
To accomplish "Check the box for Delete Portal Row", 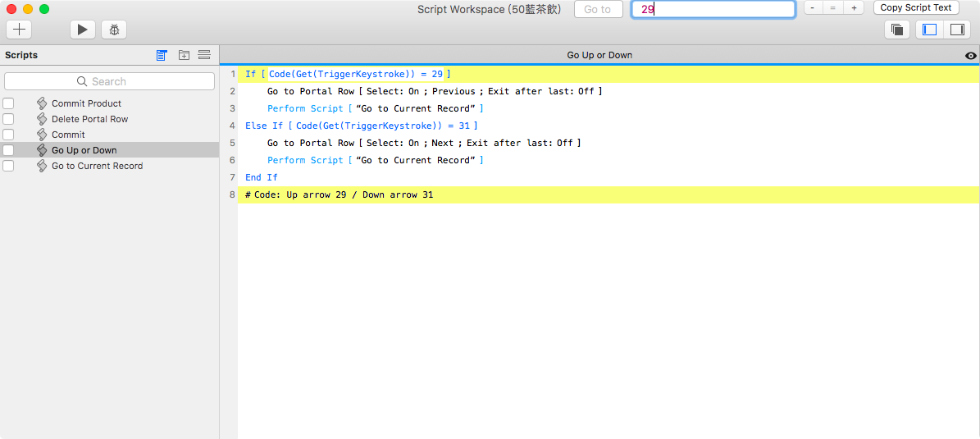I will 8,119.
